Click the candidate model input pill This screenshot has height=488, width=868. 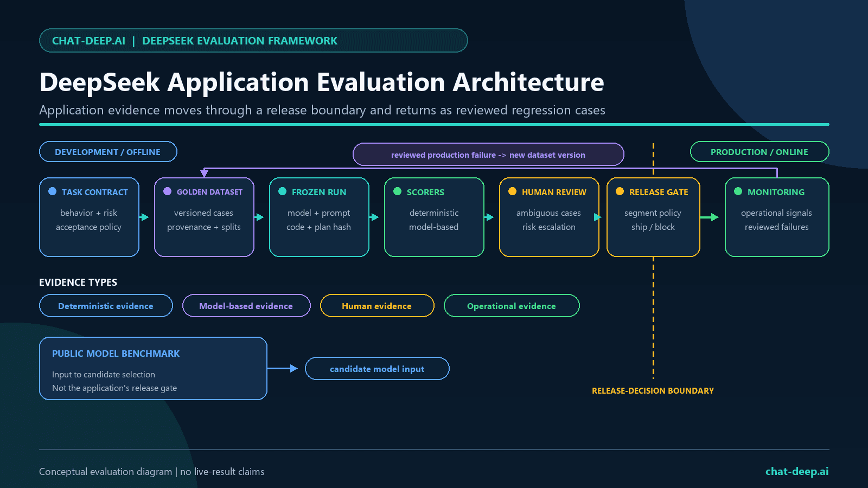pyautogui.click(x=377, y=369)
